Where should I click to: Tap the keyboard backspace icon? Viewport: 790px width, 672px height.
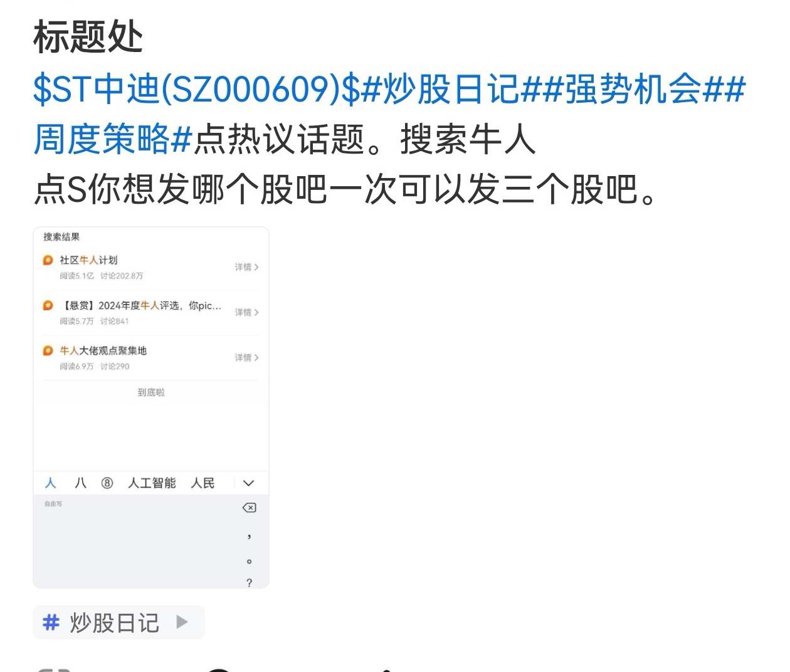coord(249,508)
